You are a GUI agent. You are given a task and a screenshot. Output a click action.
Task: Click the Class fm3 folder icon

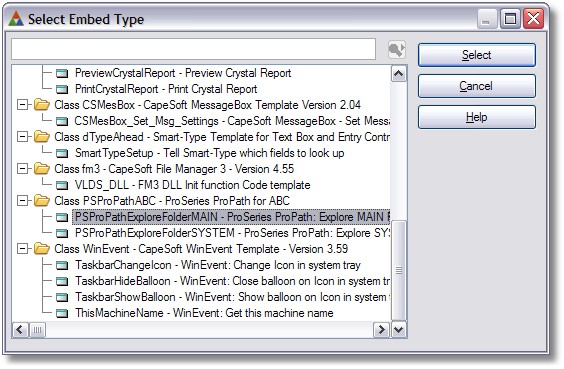pyautogui.click(x=42, y=169)
